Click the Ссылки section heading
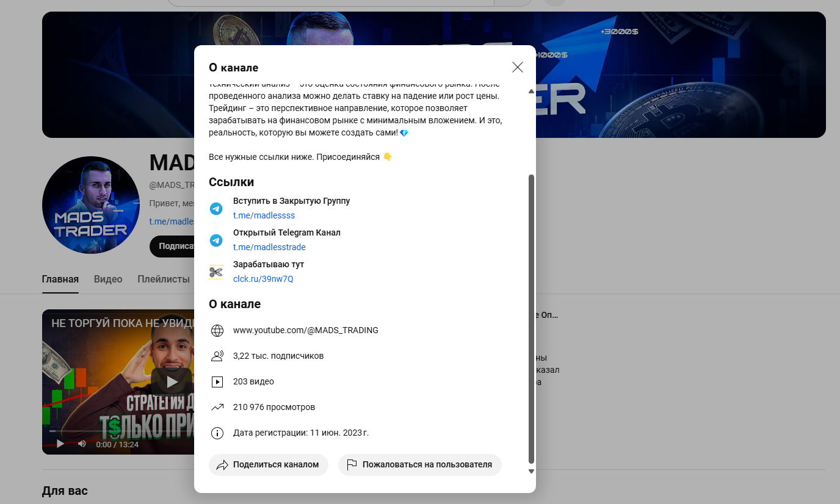This screenshot has height=504, width=840. click(231, 182)
